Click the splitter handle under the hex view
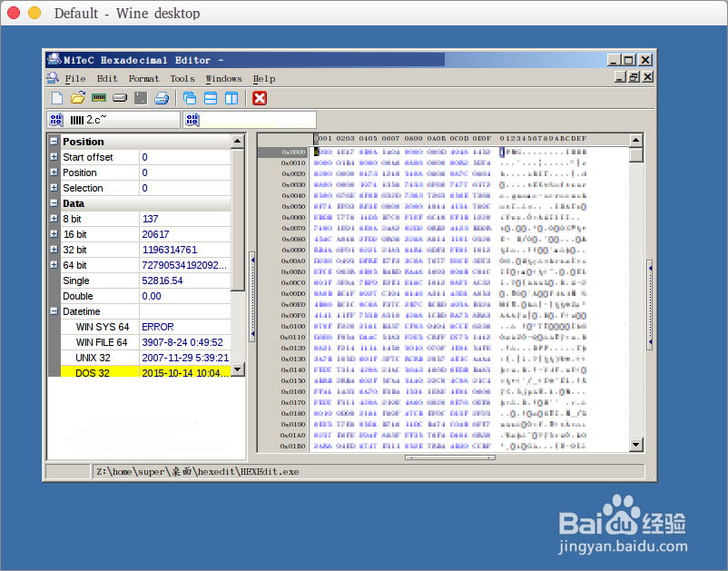Screen dimensions: 728x571 pyautogui.click(x=450, y=458)
